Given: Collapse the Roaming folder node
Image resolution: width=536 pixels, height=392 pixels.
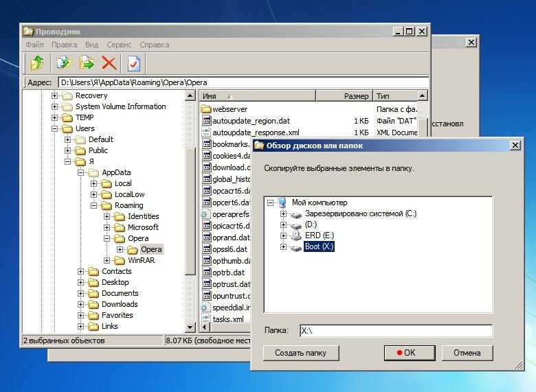Looking at the screenshot, I should [93, 205].
